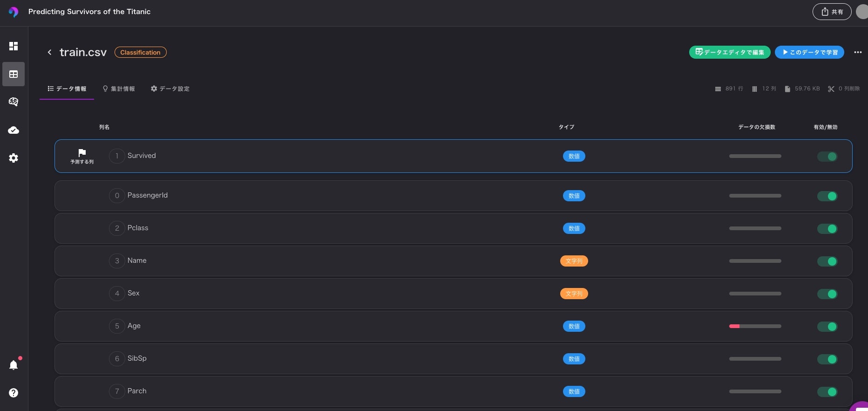Open the dataset table icon in sidebar
The width and height of the screenshot is (868, 411).
[14, 74]
